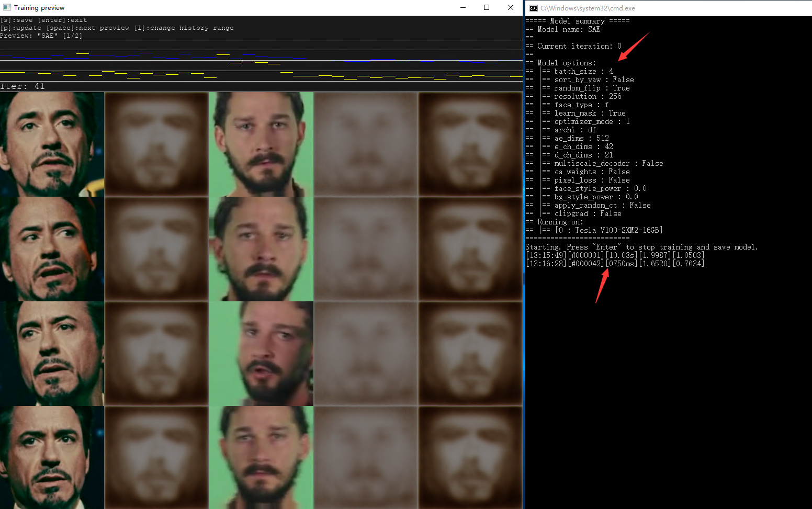Viewport: 812px width, 509px height.
Task: Click third-row rightmost blurry prediction thumbnail
Action: pos(470,354)
